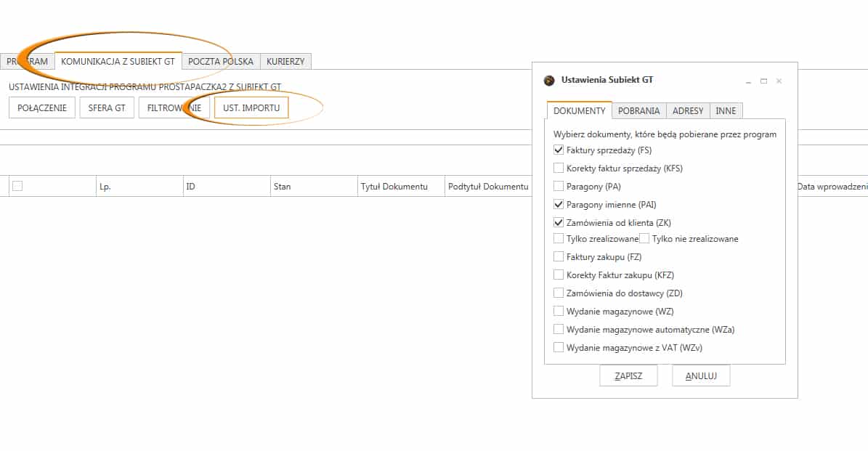Save settings with the ZAPISZ button
The width and height of the screenshot is (868, 451).
[628, 375]
